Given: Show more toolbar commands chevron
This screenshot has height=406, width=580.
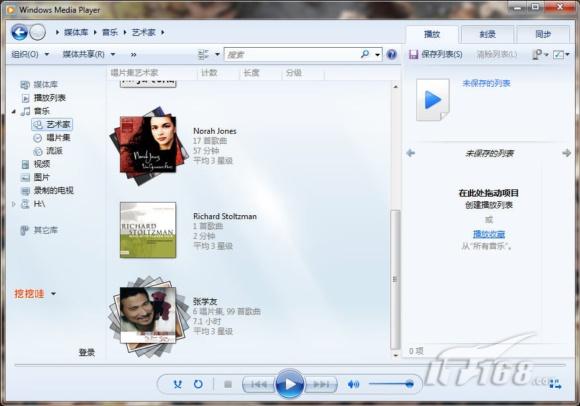Looking at the screenshot, I should [x=134, y=55].
